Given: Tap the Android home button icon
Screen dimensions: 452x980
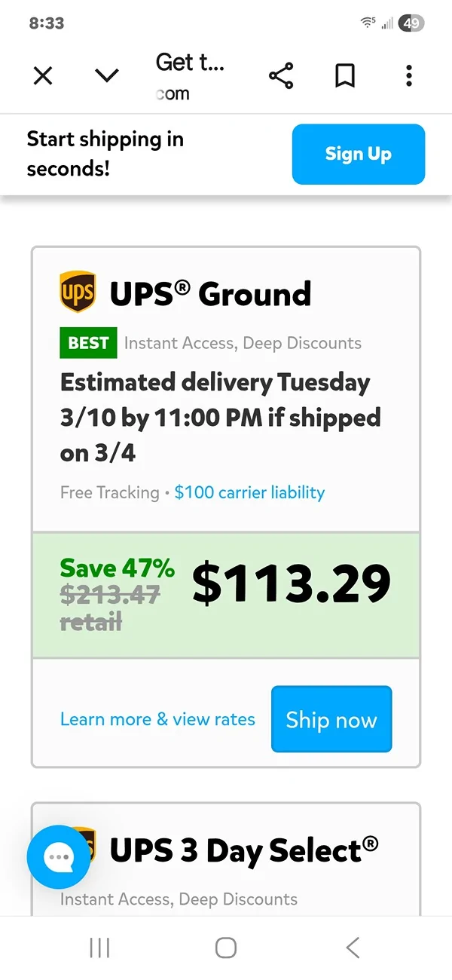Looking at the screenshot, I should (x=226, y=948).
